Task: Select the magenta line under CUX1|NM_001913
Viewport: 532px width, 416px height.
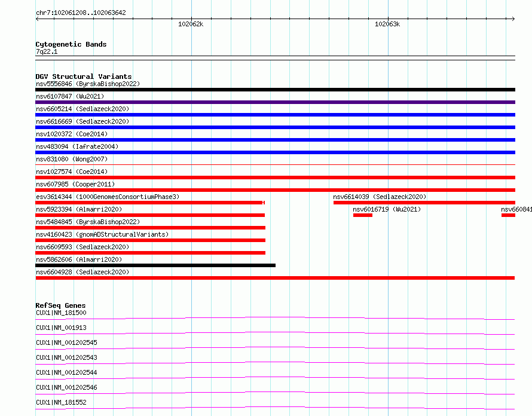Action: click(x=275, y=333)
